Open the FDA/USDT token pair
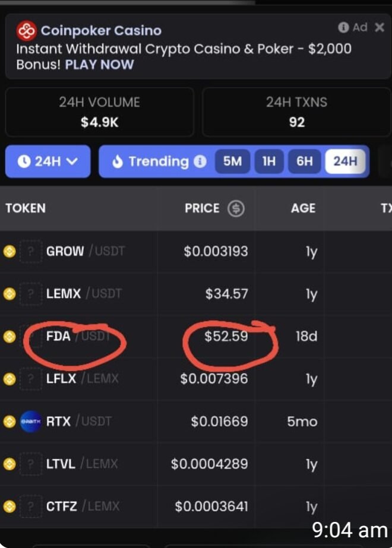The width and height of the screenshot is (392, 548). tap(58, 337)
